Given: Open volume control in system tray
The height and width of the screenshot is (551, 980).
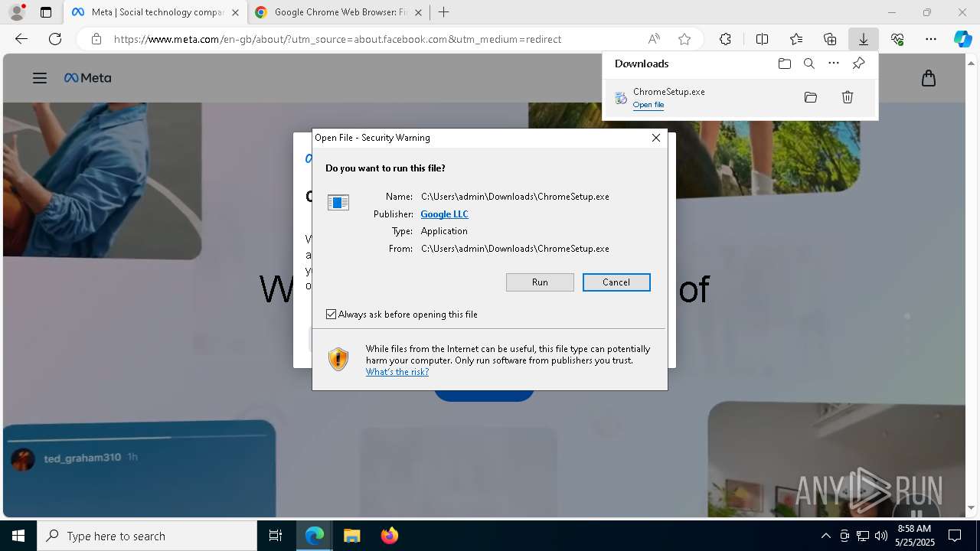Looking at the screenshot, I should (881, 536).
